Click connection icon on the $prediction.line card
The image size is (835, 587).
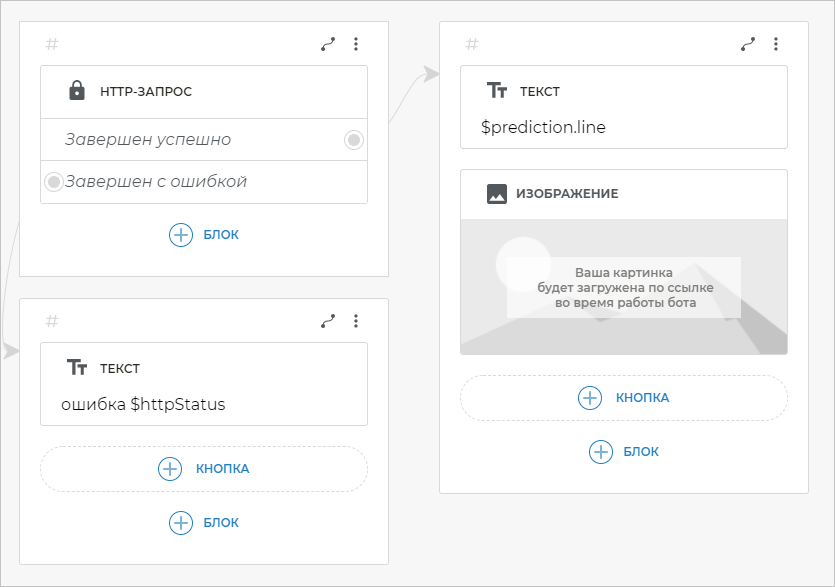click(748, 44)
